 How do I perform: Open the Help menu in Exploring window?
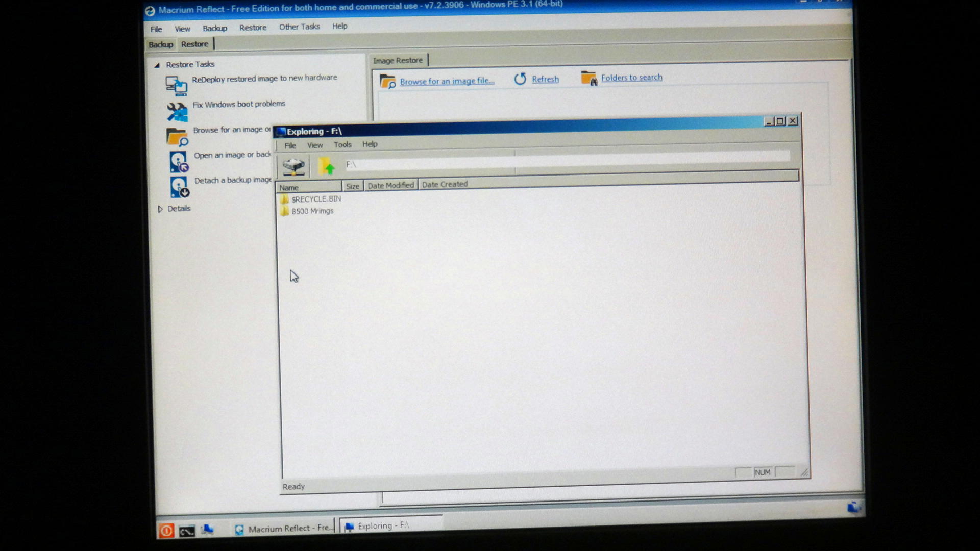[x=370, y=144]
